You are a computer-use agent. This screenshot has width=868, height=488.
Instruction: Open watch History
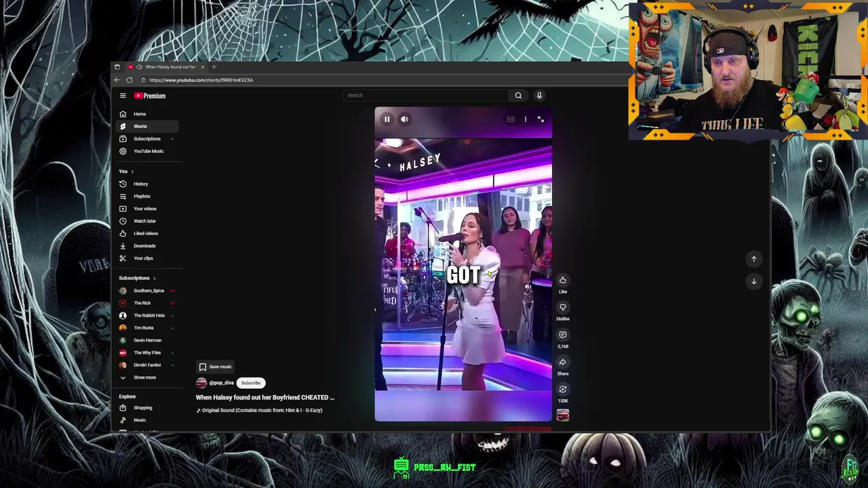point(148,184)
